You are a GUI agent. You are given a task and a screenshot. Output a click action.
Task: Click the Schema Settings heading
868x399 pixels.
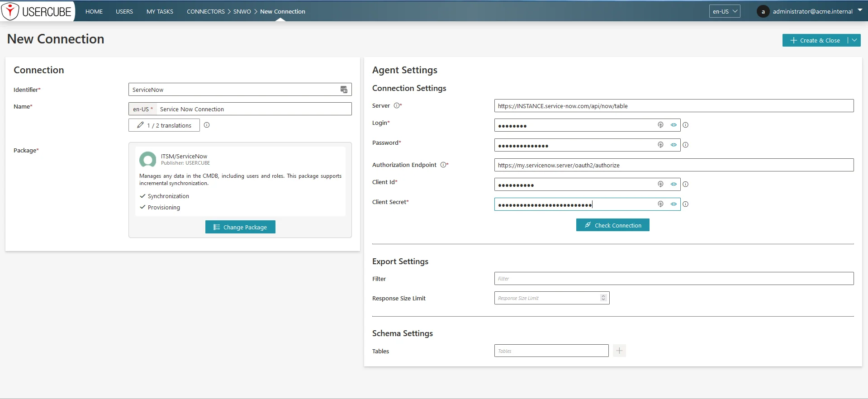coord(403,333)
